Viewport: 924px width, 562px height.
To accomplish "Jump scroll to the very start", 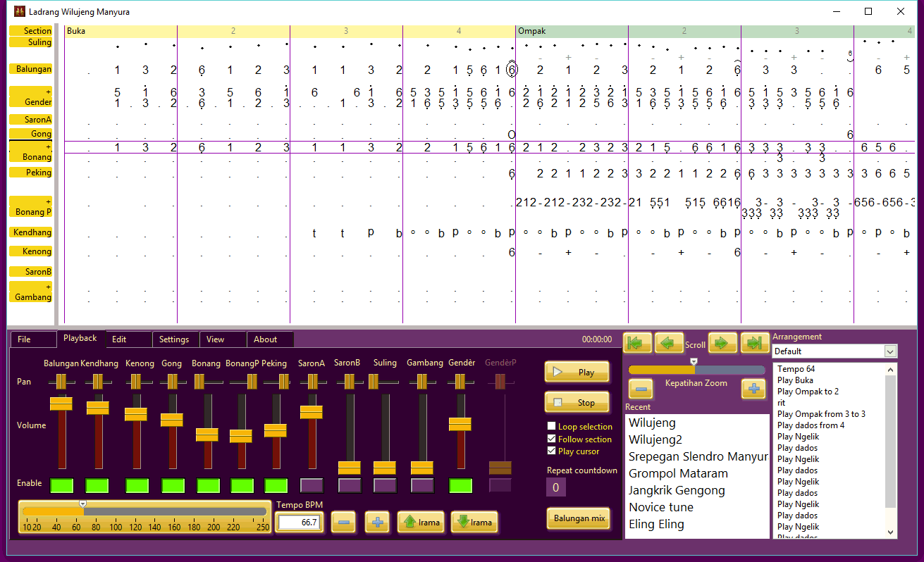I will coord(638,343).
